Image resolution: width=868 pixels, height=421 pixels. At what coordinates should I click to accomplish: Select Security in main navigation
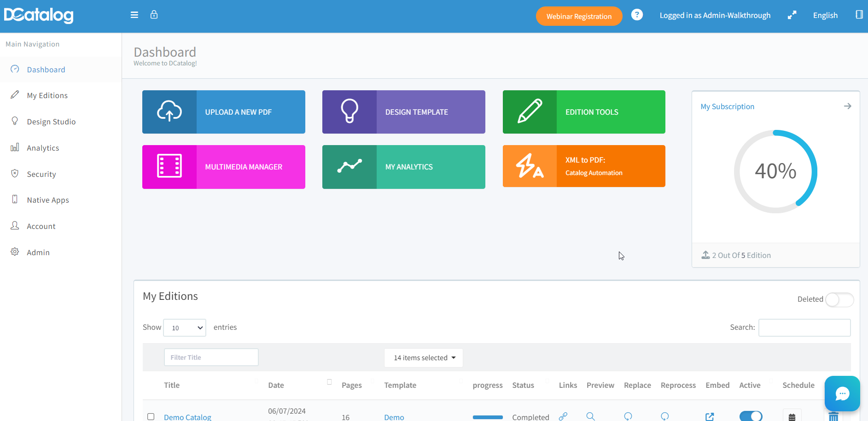tap(41, 174)
